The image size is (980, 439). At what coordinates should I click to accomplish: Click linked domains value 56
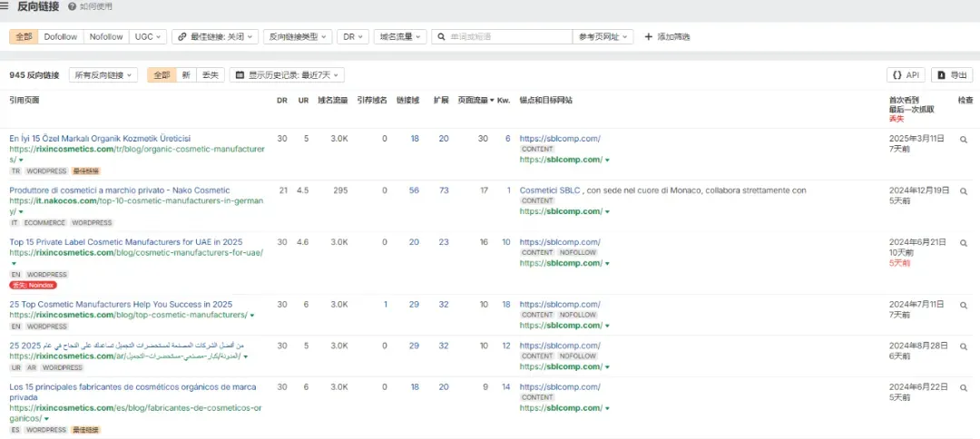click(414, 190)
